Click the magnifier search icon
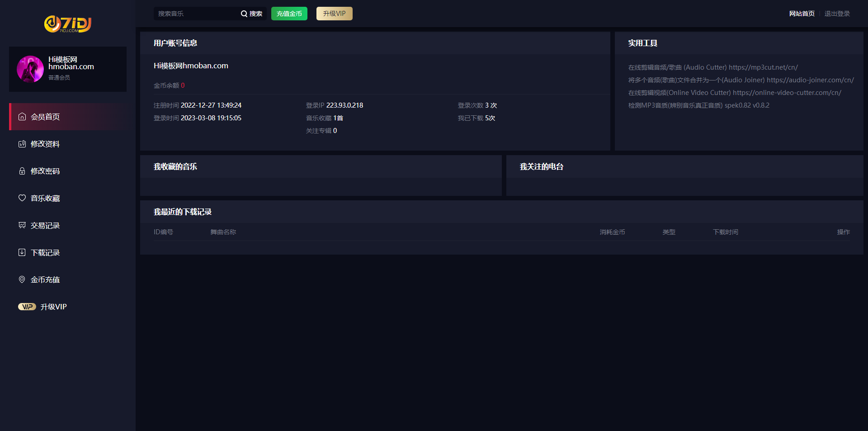Viewport: 868px width, 431px height. (x=244, y=14)
